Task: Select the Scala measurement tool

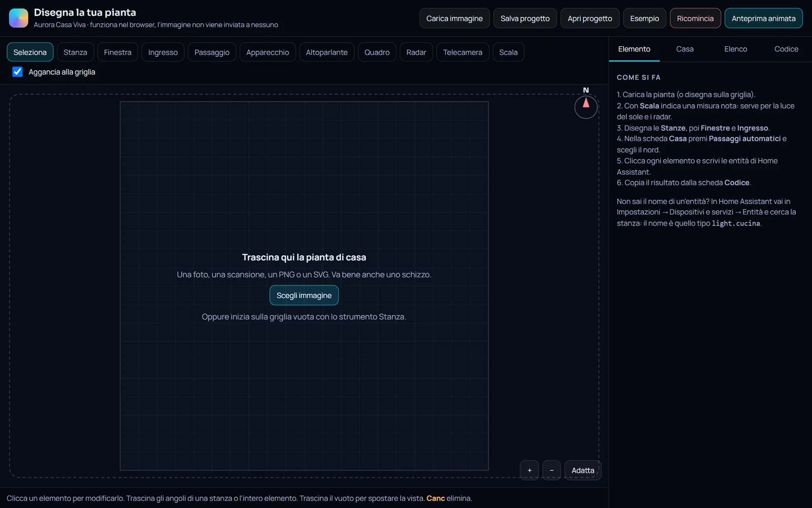Action: click(509, 52)
